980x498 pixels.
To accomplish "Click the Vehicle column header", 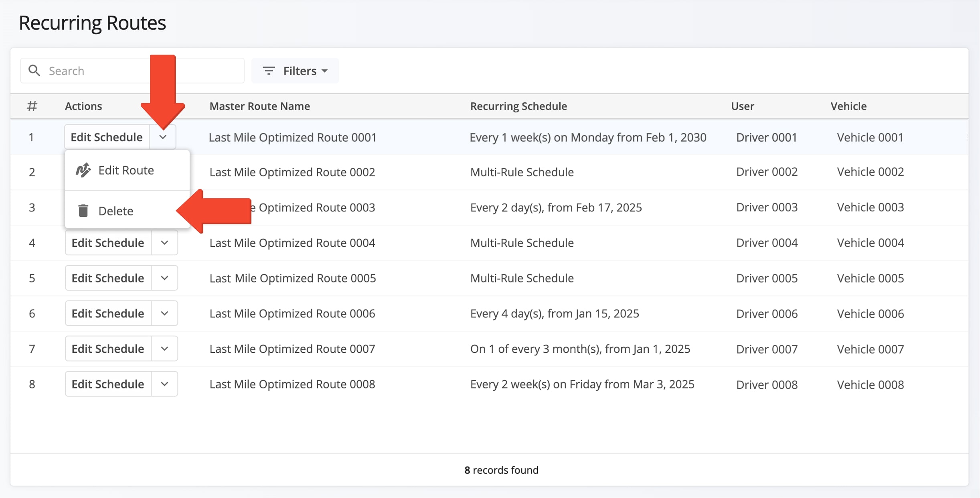I will [848, 106].
